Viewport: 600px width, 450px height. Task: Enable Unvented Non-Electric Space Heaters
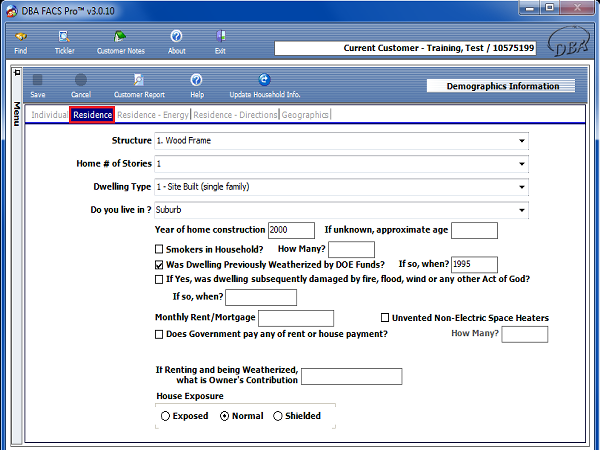click(385, 318)
